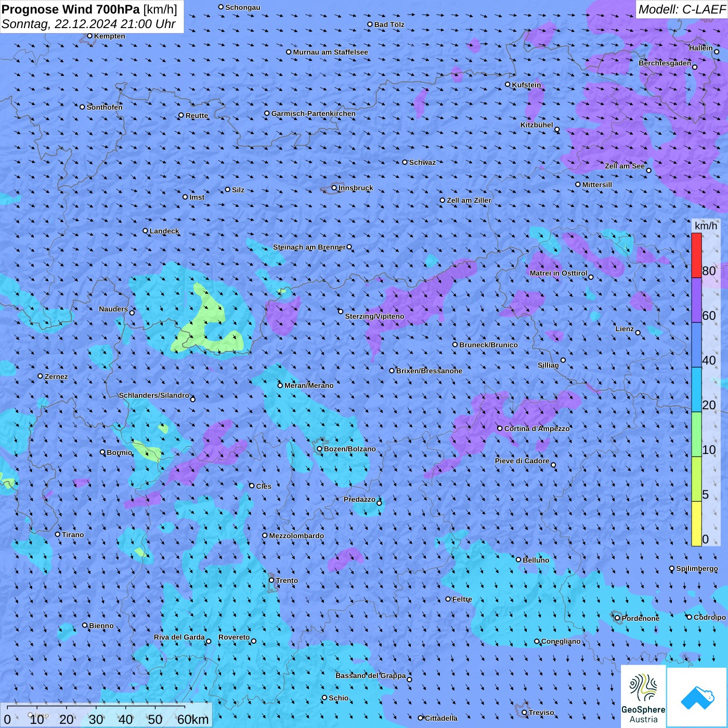Click the 'Sillian' label
The image size is (728, 728).
point(548,365)
